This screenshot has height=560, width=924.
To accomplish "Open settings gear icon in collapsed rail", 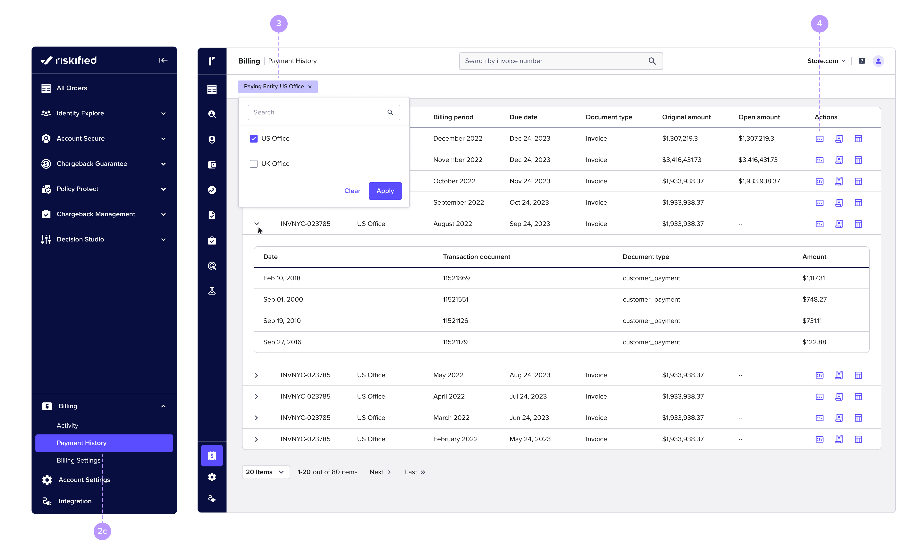I will tap(212, 477).
